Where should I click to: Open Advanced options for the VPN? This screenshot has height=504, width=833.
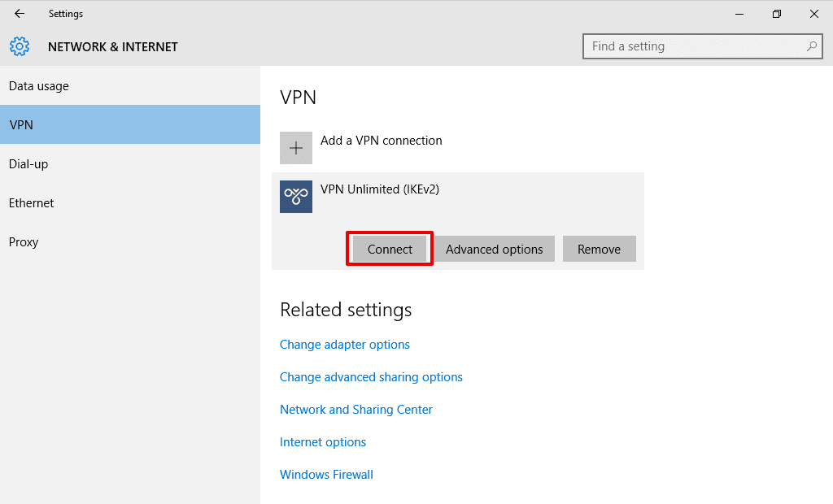[x=494, y=249]
